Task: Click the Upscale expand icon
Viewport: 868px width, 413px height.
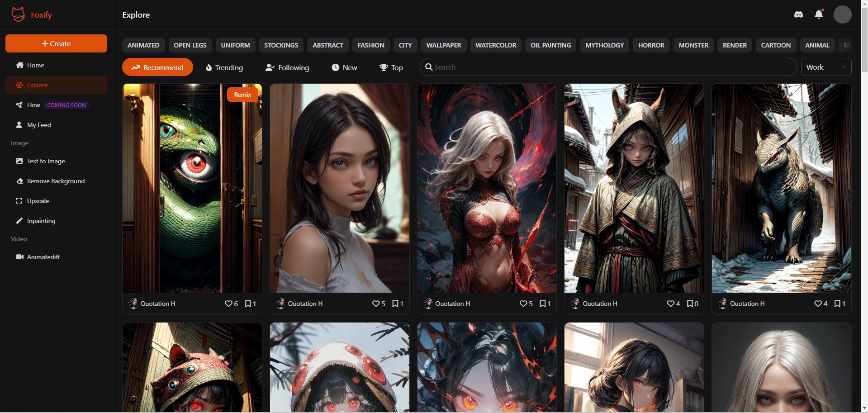Action: pyautogui.click(x=19, y=201)
